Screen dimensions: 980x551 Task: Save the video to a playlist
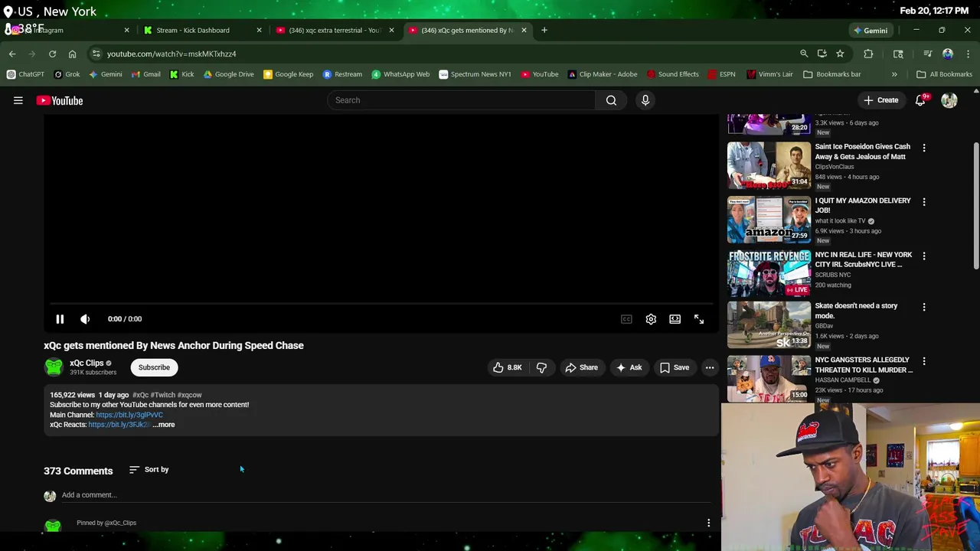[675, 367]
